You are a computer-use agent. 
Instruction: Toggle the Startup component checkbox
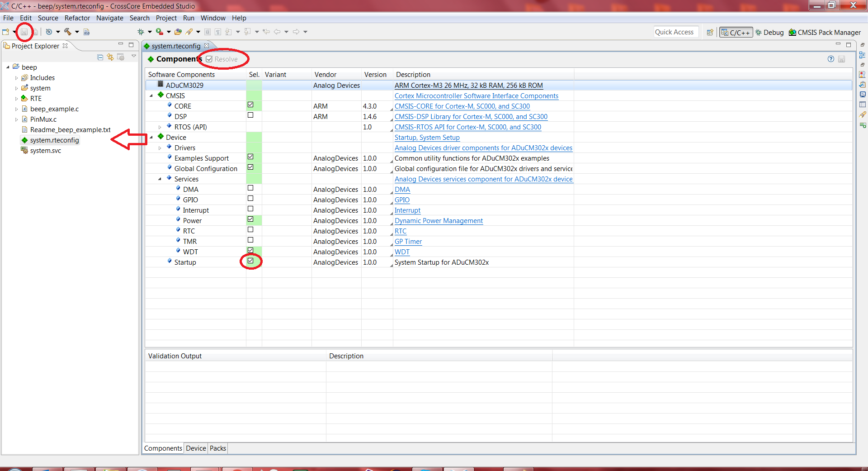(x=250, y=261)
